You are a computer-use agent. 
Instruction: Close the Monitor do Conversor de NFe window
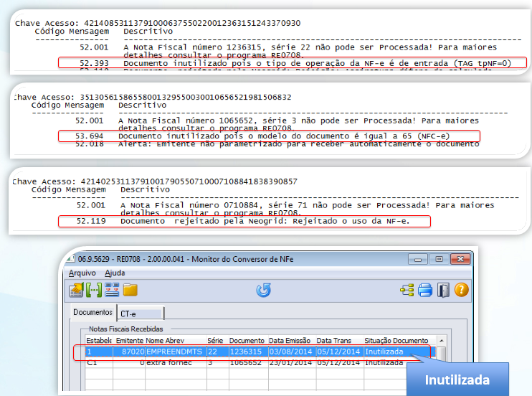pos(460,259)
